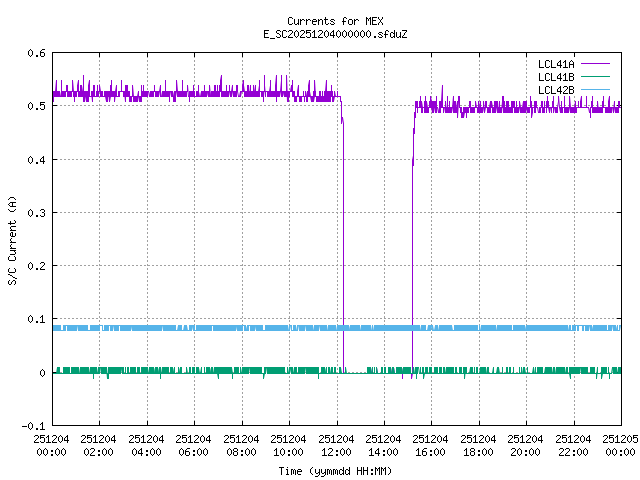Click the 0.3 y-axis tick label

coord(35,213)
